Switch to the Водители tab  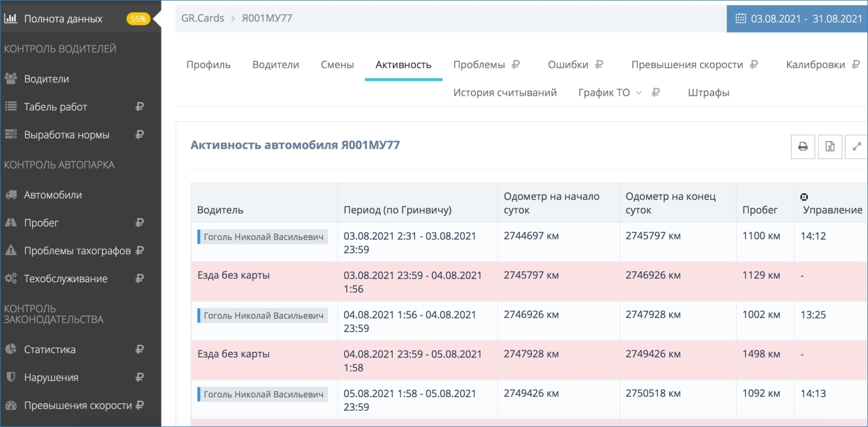(x=276, y=64)
